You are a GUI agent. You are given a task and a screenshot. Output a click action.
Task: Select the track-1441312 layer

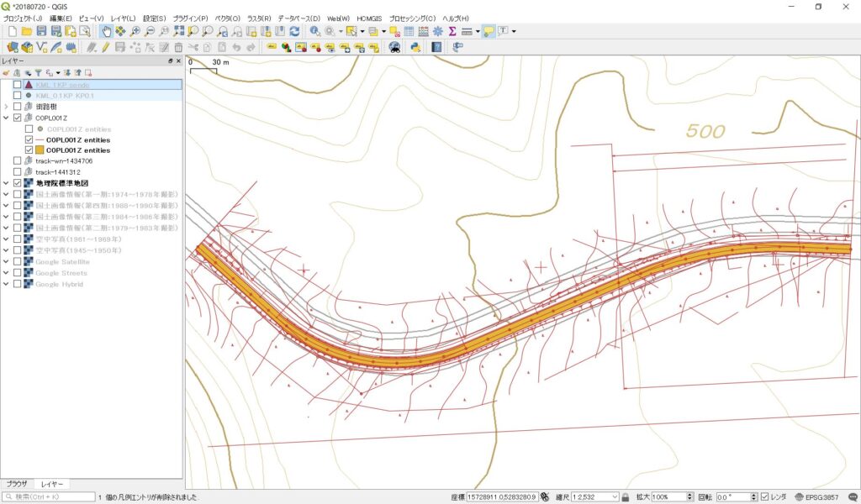[57, 171]
